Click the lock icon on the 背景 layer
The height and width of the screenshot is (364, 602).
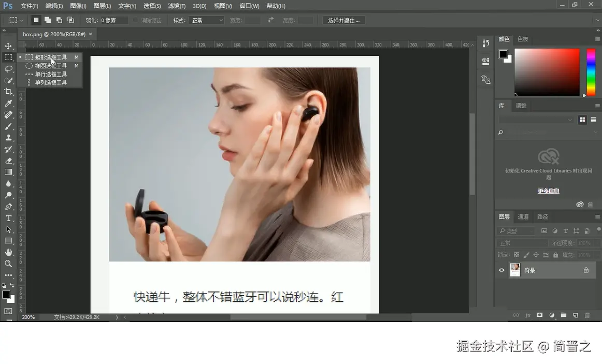(586, 270)
